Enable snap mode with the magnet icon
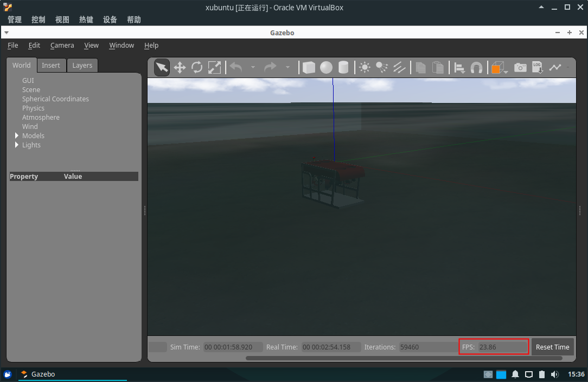This screenshot has height=382, width=588. coord(476,67)
